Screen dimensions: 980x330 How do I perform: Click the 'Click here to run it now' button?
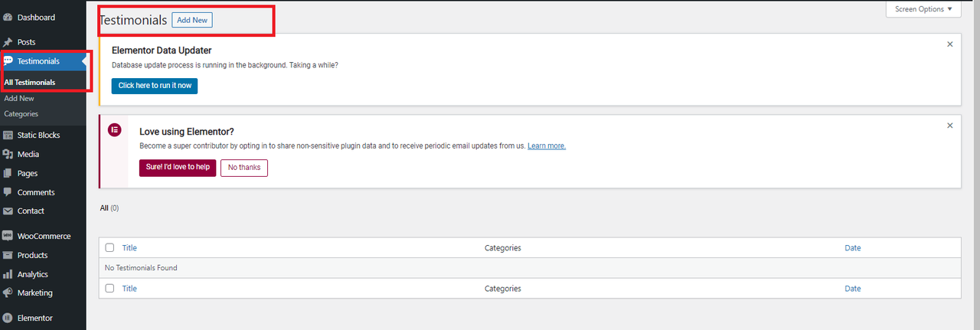coord(155,86)
